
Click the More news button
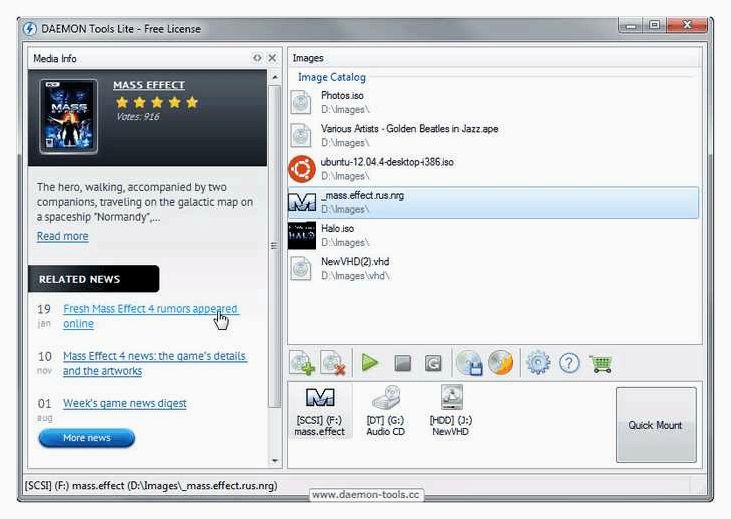pos(87,438)
